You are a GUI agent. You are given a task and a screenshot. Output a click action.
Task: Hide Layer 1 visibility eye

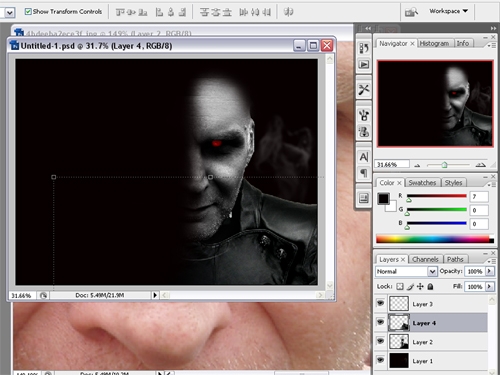[380, 360]
